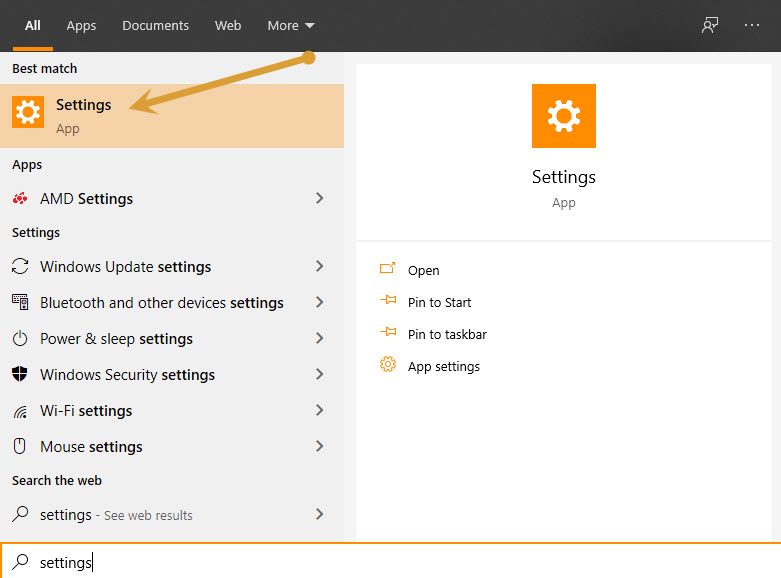781x578 pixels.
Task: Open the feedback person icon in header
Action: (710, 25)
